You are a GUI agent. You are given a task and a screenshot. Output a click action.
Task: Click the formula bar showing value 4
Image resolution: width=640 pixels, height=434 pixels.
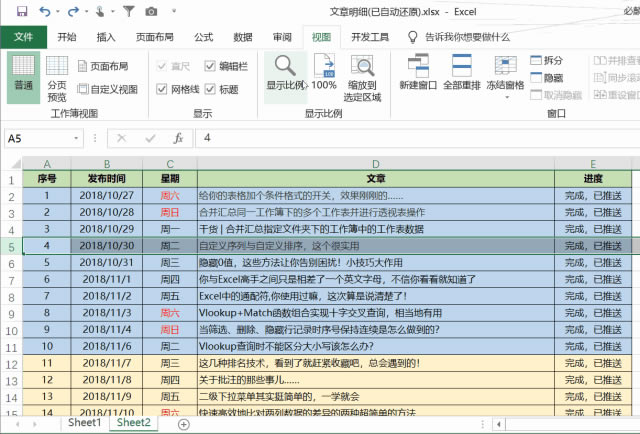pos(400,138)
